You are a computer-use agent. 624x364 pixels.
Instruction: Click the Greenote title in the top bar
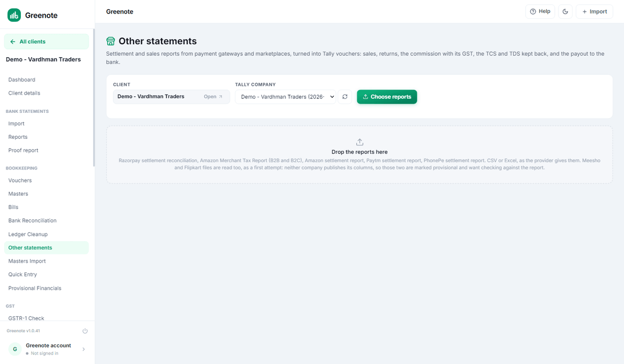point(120,11)
